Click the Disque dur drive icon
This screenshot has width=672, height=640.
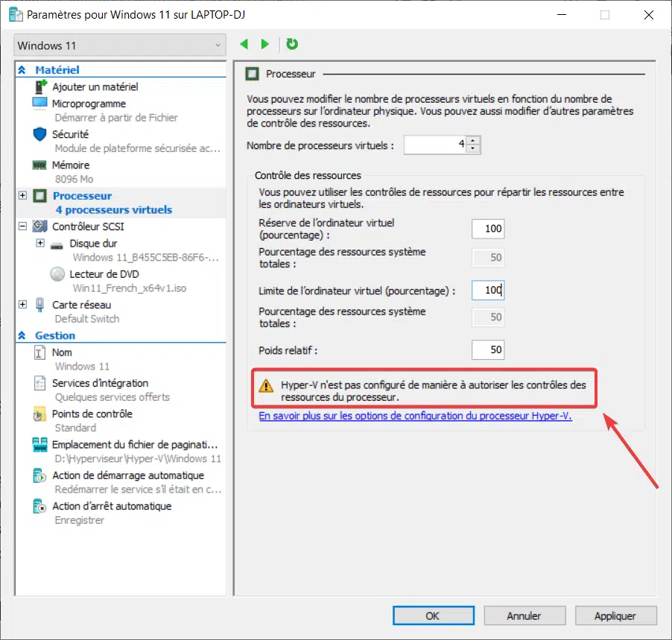(57, 245)
